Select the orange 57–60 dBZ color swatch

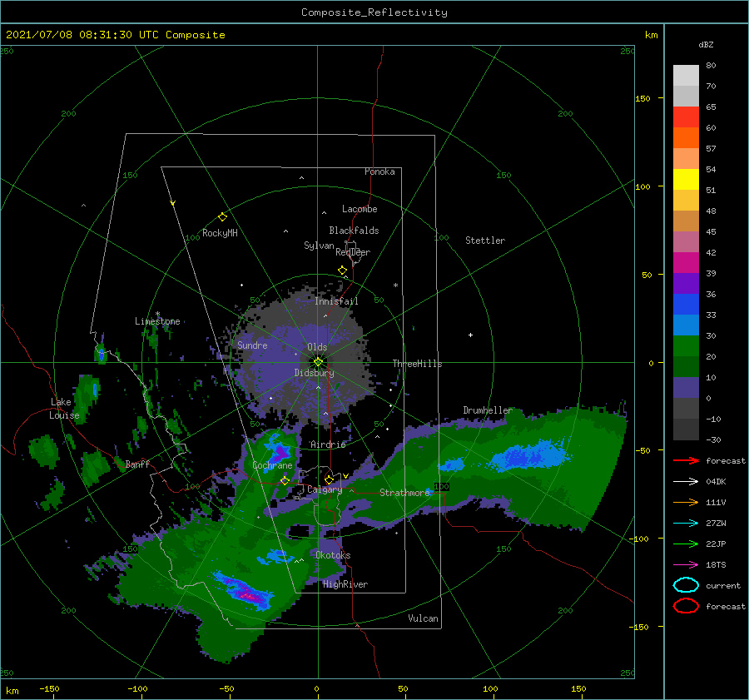(x=686, y=138)
